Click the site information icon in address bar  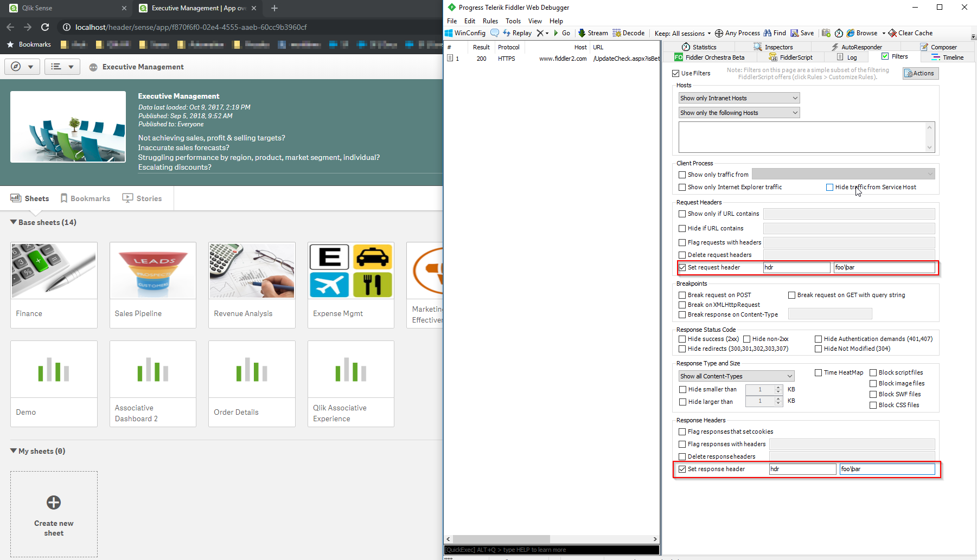(x=66, y=27)
